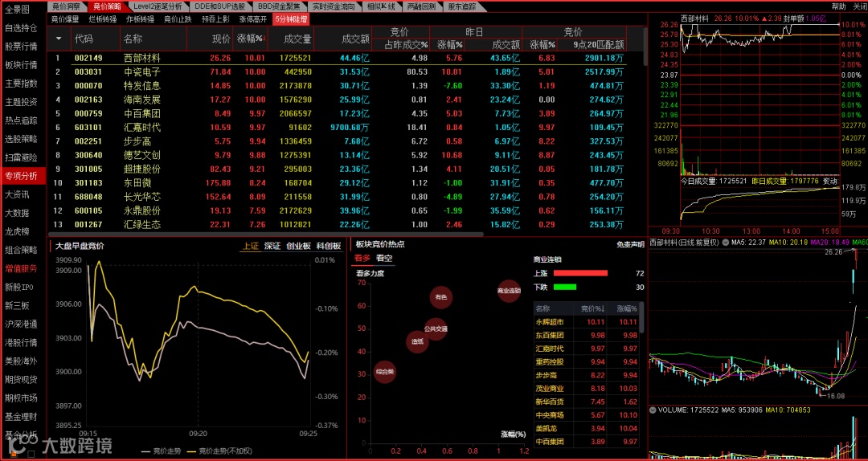Open the 免责声明 disclaimer link
The height and width of the screenshot is (461, 868).
click(x=630, y=245)
